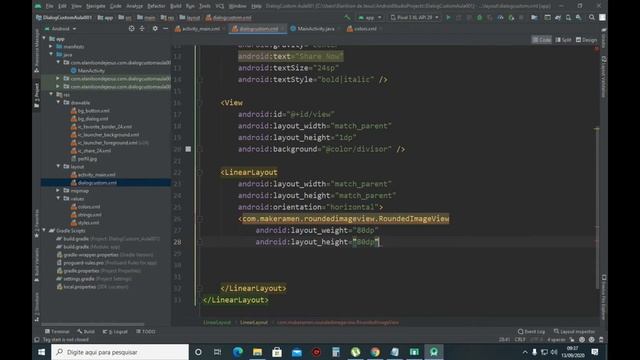This screenshot has width=640, height=360.
Task: Switch editor to Split view
Action: tap(563, 40)
